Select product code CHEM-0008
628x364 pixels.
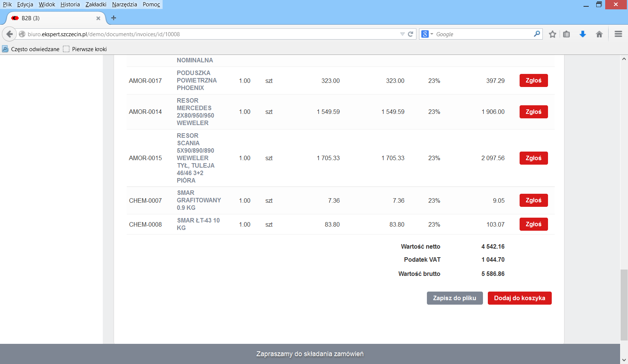[x=145, y=224]
